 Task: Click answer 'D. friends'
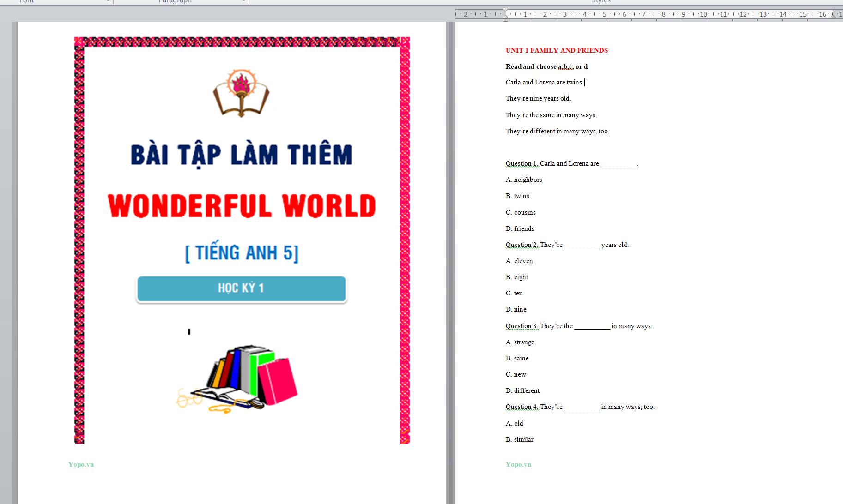(520, 228)
